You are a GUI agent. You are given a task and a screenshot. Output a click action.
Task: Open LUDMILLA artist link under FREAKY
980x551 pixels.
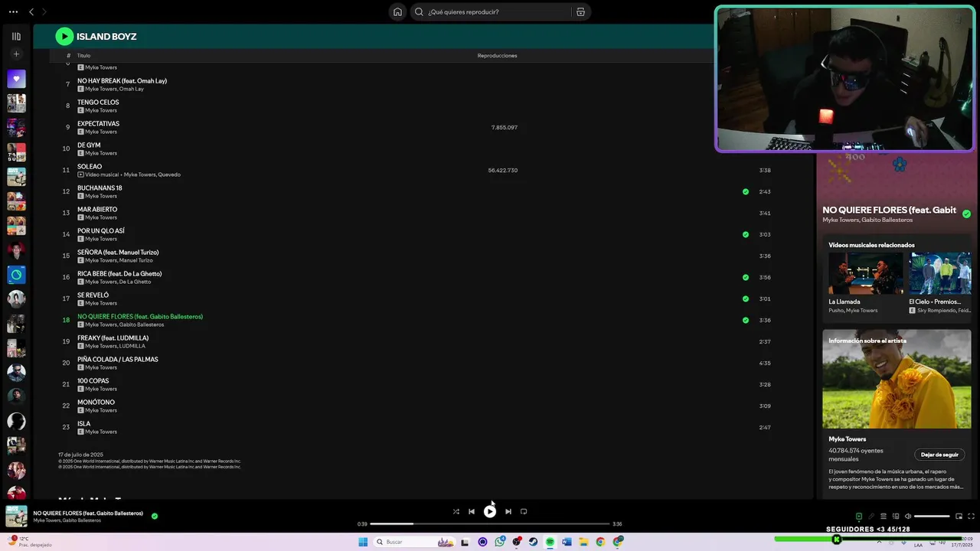click(132, 346)
